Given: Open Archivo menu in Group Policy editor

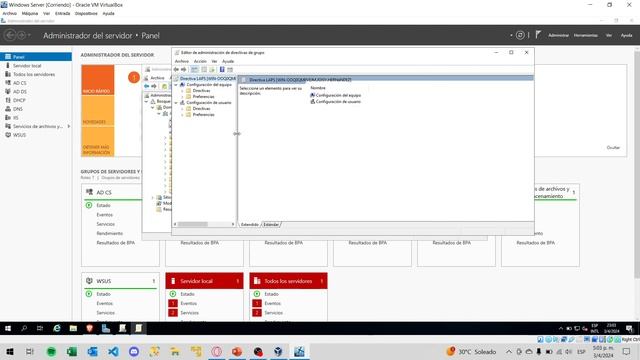Looking at the screenshot, I should click(182, 61).
